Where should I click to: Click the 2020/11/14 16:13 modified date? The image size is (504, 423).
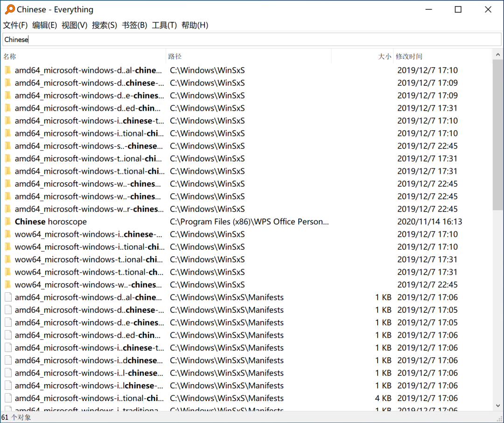[430, 222]
